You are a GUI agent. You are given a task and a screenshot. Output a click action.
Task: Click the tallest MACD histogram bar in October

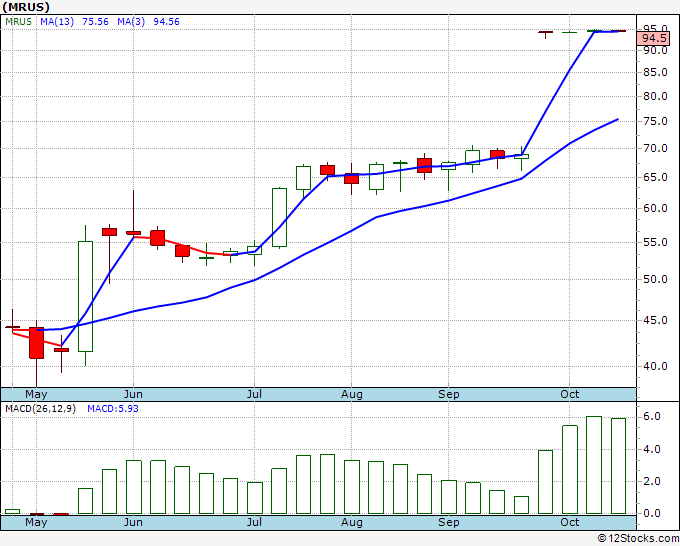[594, 465]
